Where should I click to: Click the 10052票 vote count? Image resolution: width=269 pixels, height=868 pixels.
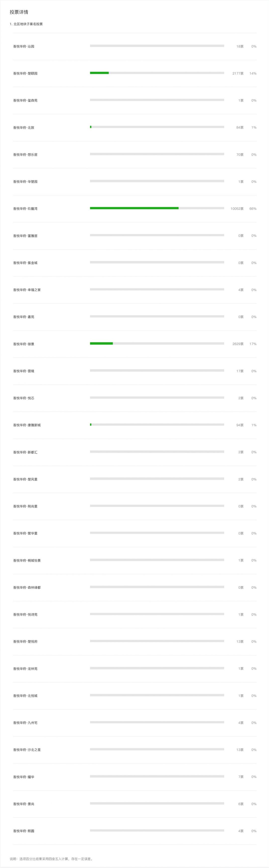(237, 208)
